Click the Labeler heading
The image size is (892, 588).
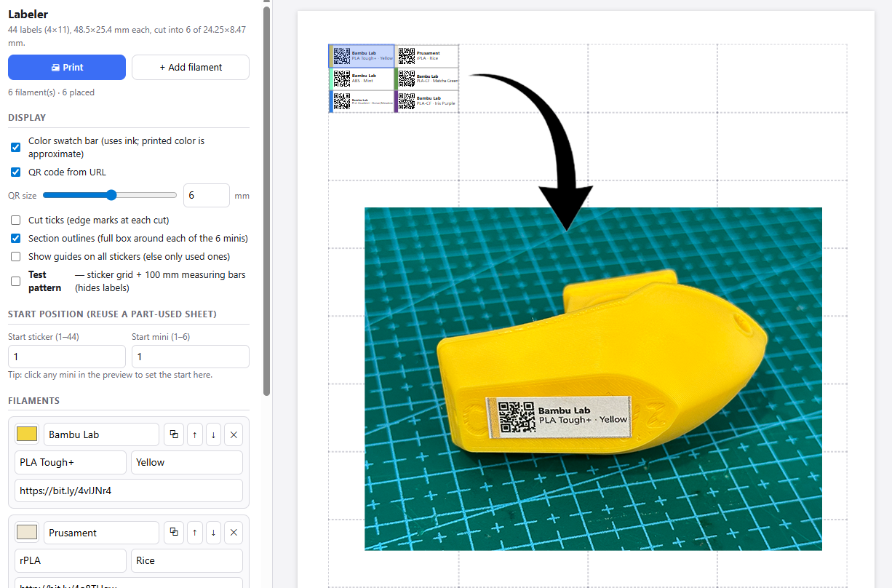click(29, 14)
